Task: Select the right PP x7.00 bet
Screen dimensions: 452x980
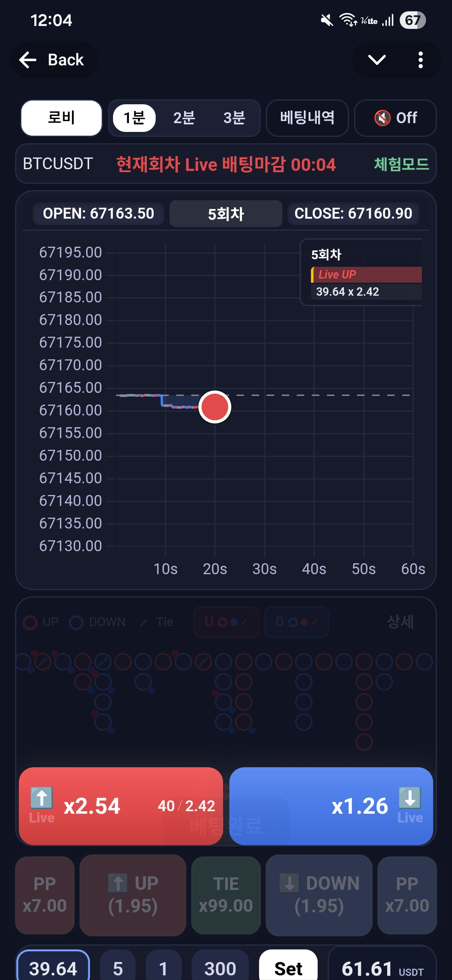Action: (407, 895)
